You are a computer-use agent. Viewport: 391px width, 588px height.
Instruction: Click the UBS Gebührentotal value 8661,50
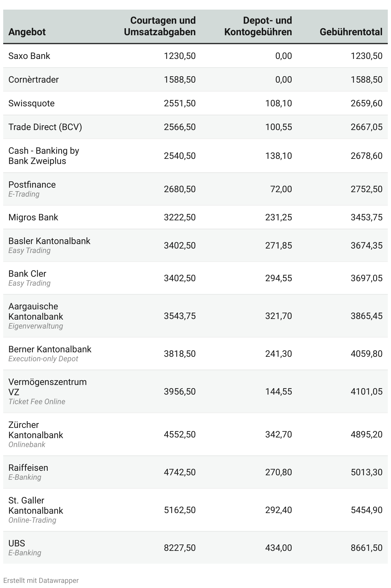366,548
